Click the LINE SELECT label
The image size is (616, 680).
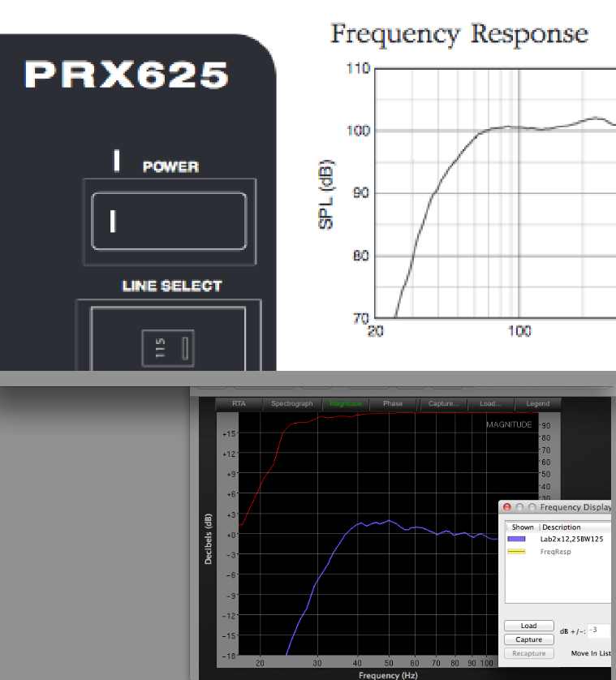[x=172, y=286]
